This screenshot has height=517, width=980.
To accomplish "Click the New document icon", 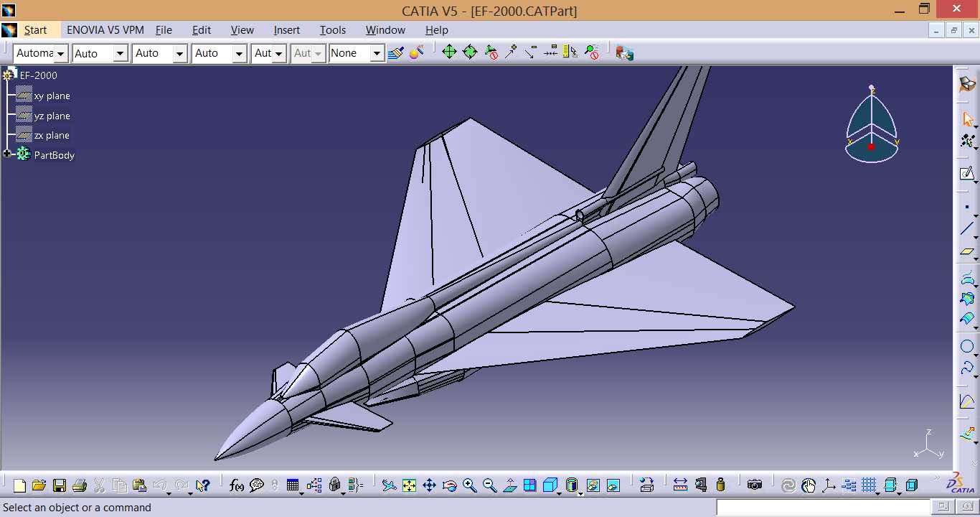I will [19, 485].
